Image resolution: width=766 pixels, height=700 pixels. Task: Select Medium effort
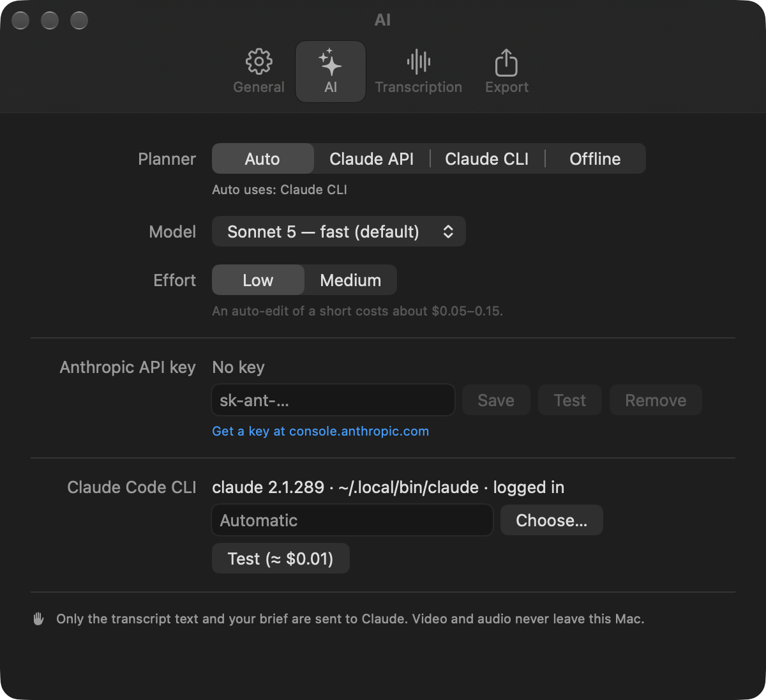350,280
